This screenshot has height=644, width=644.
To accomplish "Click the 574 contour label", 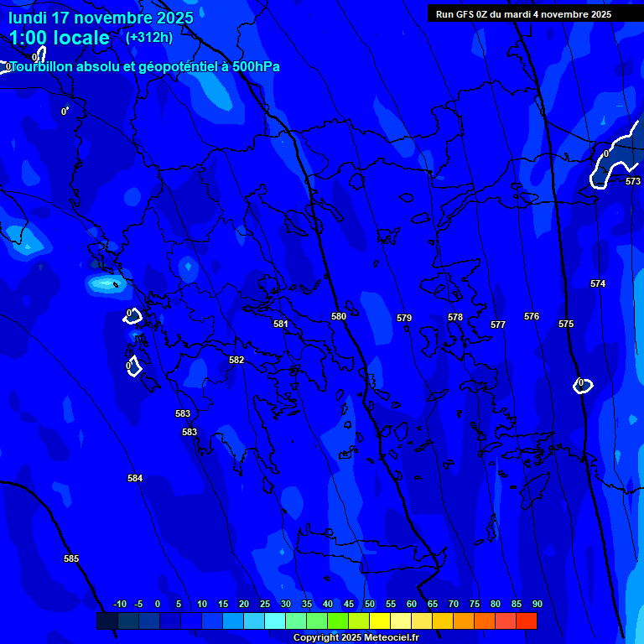I will [598, 284].
